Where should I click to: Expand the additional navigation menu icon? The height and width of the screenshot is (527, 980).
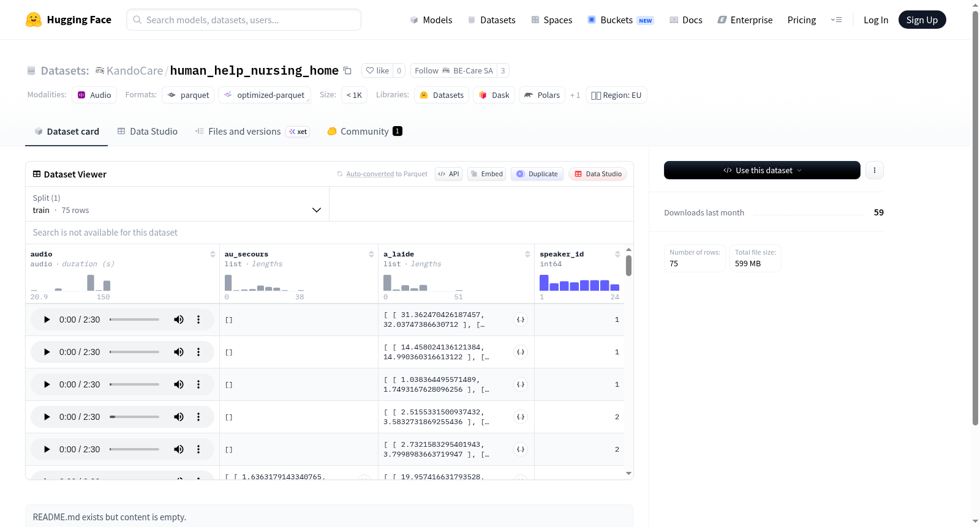click(836, 20)
